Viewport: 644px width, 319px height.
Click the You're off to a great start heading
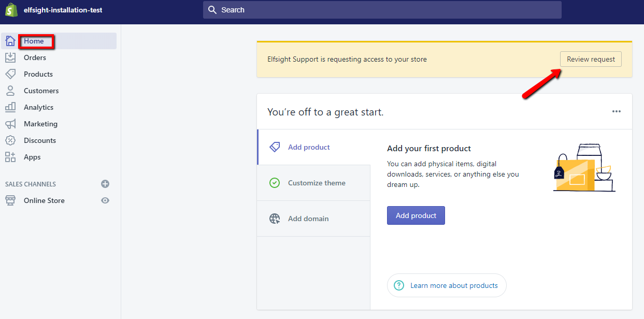[x=325, y=112]
